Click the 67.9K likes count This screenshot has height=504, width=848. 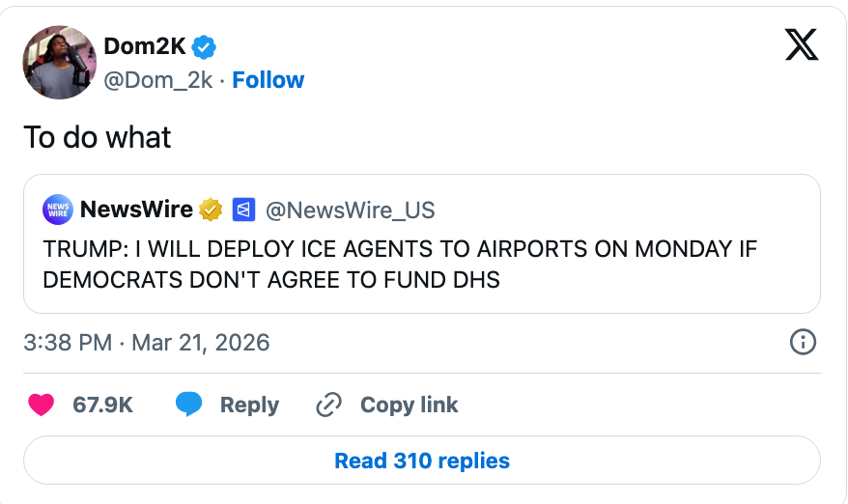tap(102, 405)
